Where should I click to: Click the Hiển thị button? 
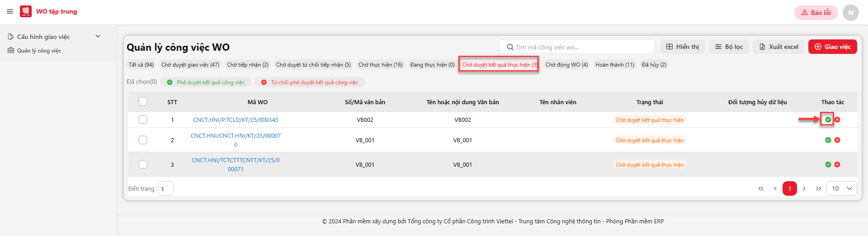tap(682, 47)
